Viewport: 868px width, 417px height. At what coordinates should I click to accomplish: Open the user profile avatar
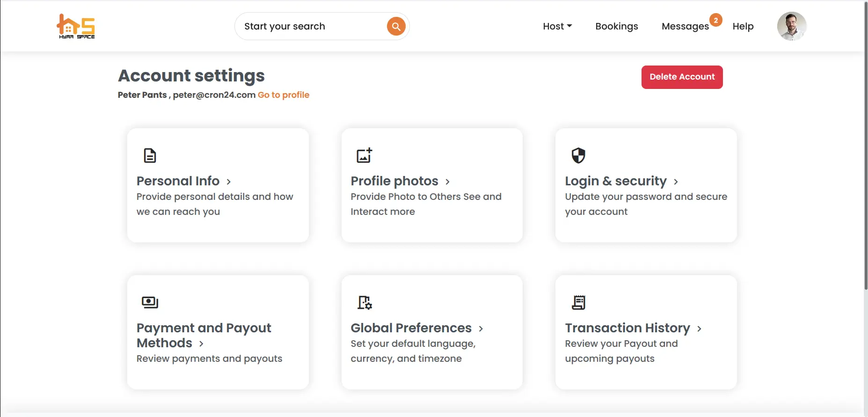[791, 26]
